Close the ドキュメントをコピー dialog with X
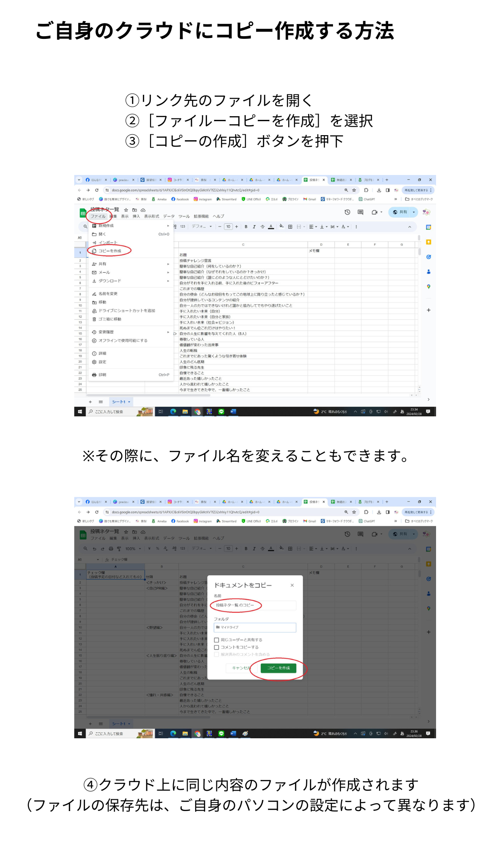Screen dimensions: 488x868 292,585
